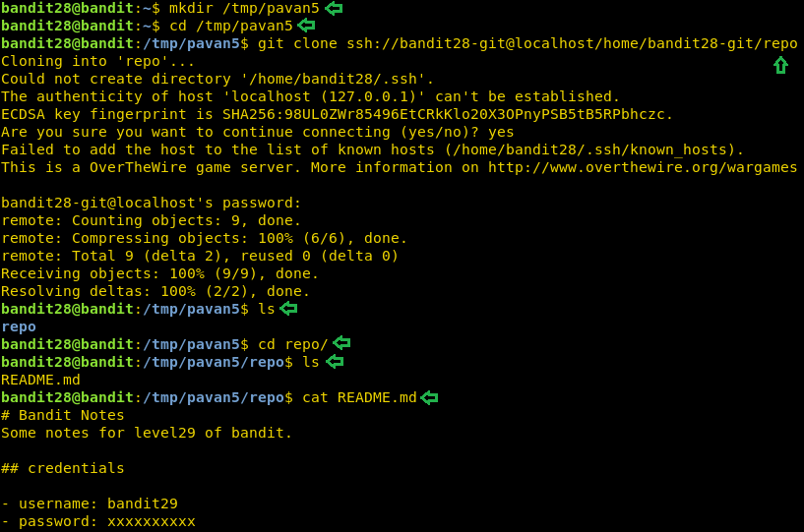Viewport: 804px width, 532px height.
Task: Click the green arrow next to first ls command
Action: click(288, 309)
